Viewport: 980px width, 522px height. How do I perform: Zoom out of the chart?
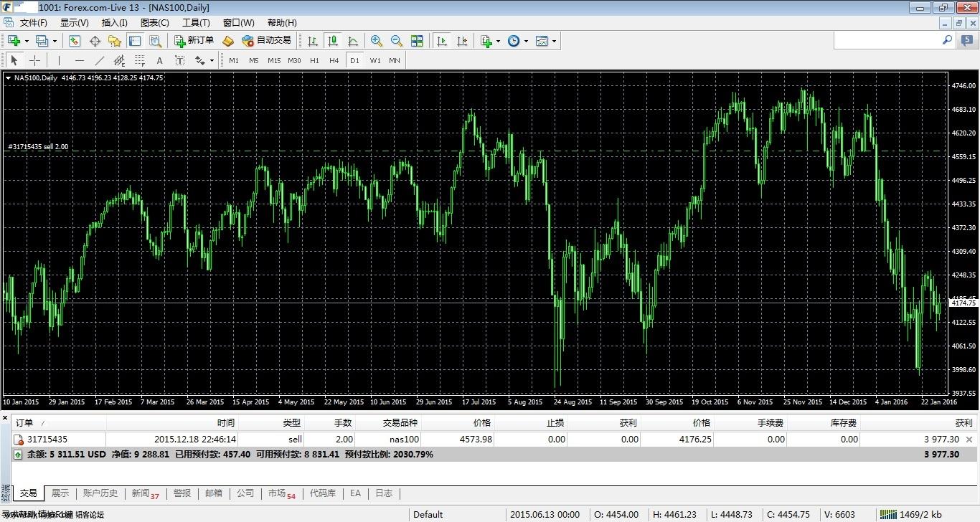pyautogui.click(x=396, y=41)
